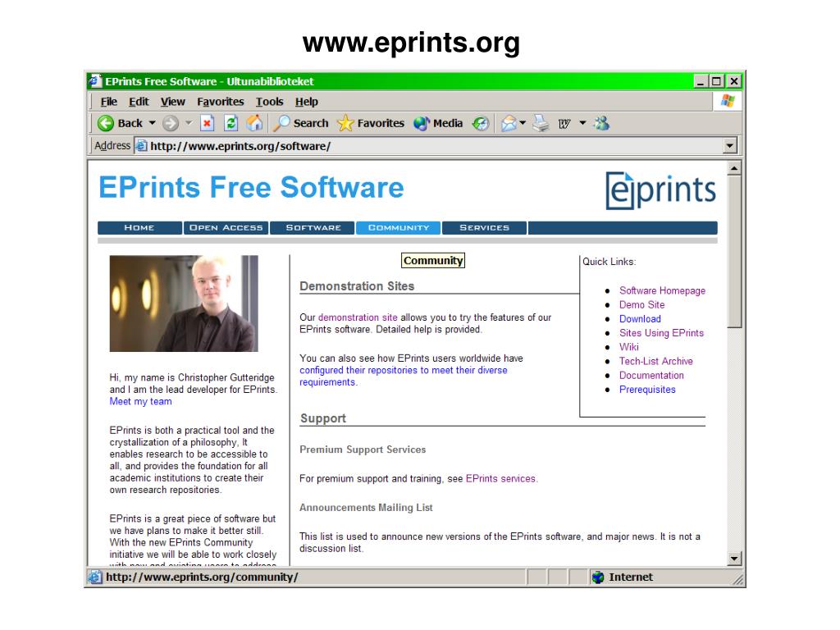This screenshot has width=840, height=630.
Task: Click the 'Demonstration Sites' heading
Action: click(357, 286)
